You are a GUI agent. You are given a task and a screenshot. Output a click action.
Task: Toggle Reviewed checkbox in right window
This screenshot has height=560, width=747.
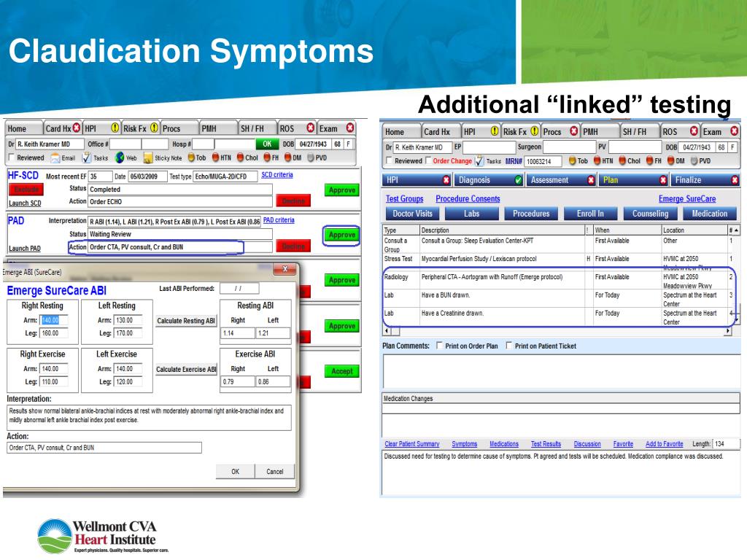tap(390, 160)
